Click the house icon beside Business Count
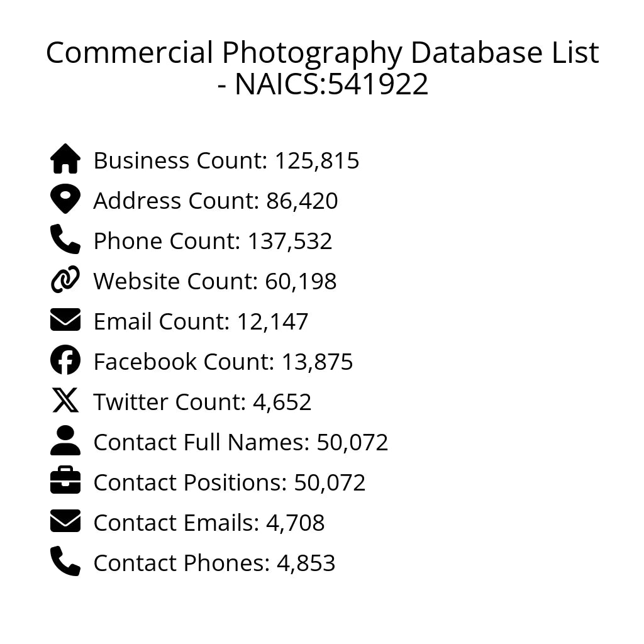The width and height of the screenshot is (644, 644). click(x=65, y=159)
